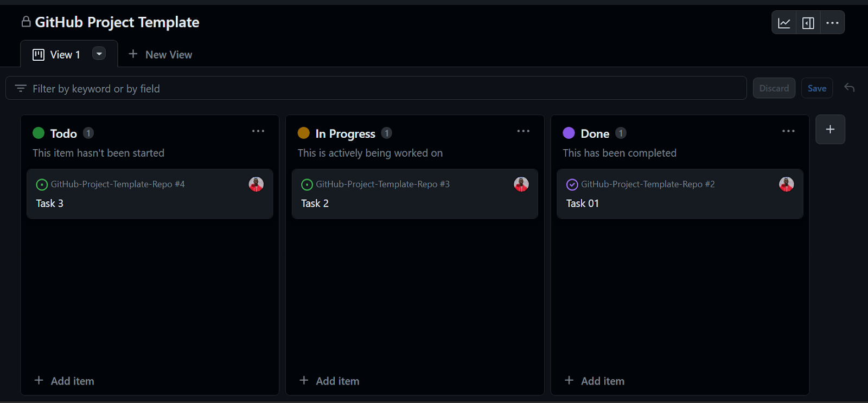
Task: Open the GitHub-Project-Template-Repo #3 link
Action: click(x=383, y=184)
